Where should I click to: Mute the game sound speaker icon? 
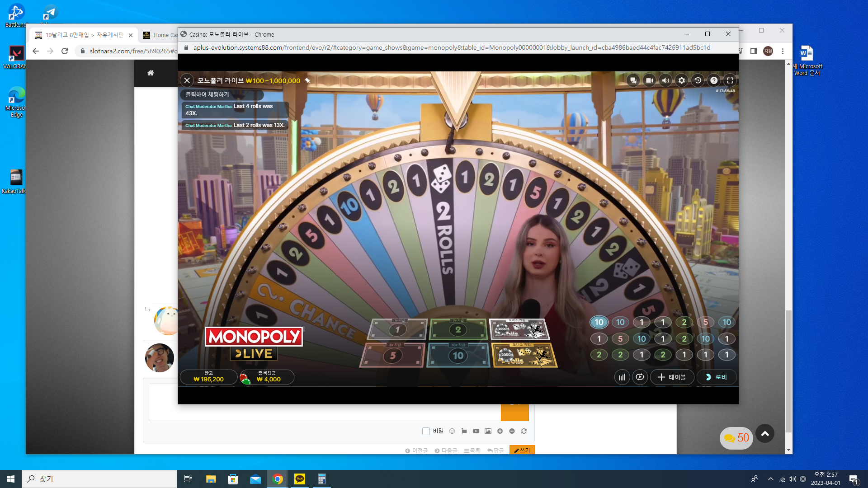click(x=665, y=80)
